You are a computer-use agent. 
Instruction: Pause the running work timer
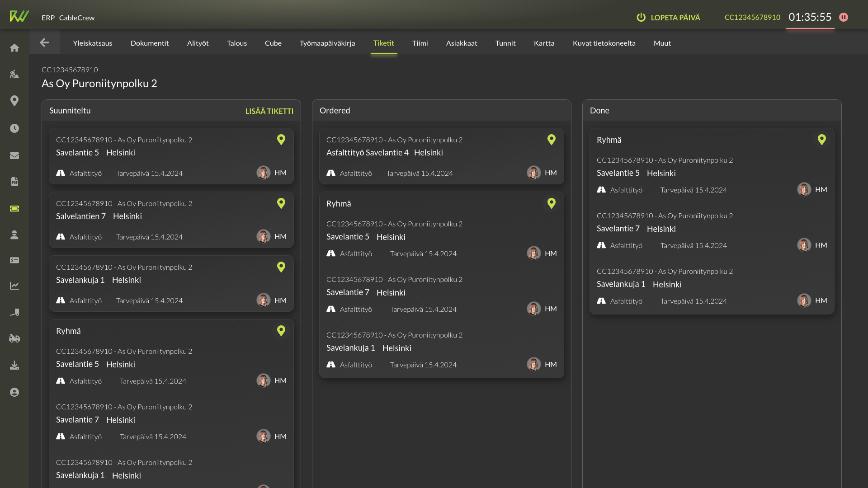844,17
